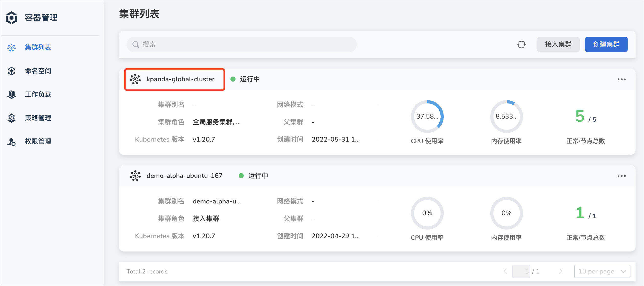This screenshot has height=286, width=644.
Task: Click the search magnifier icon
Action: (136, 44)
